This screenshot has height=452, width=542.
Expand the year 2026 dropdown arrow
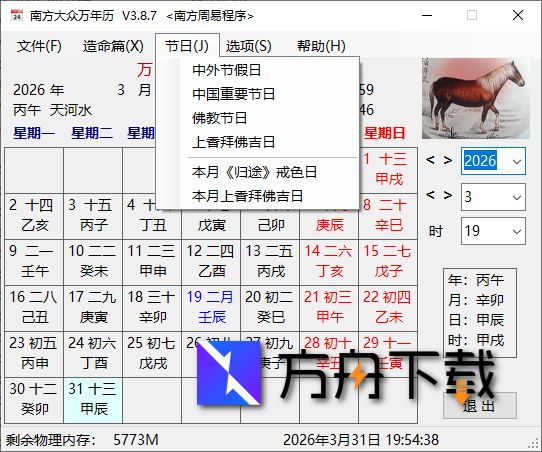coord(517,161)
